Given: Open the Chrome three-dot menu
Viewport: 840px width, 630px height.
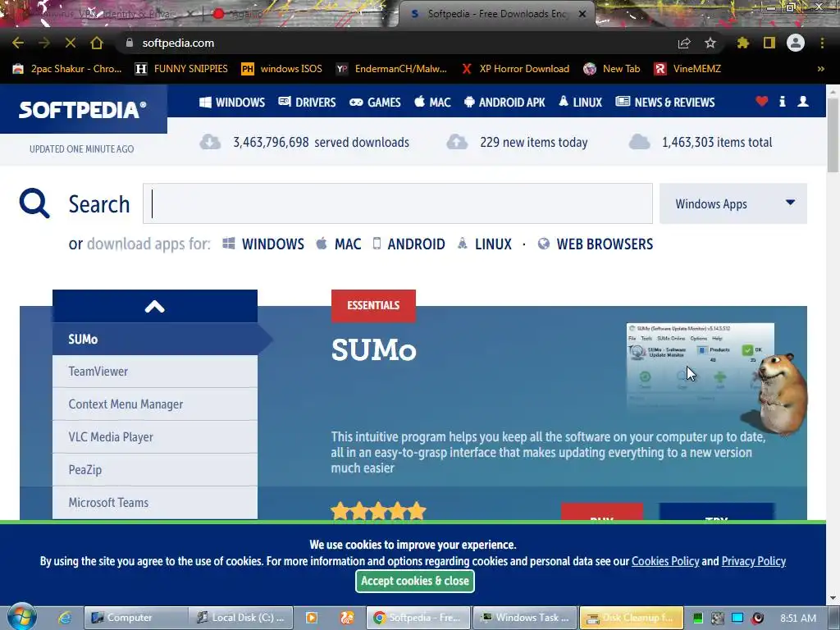Looking at the screenshot, I should click(x=822, y=43).
